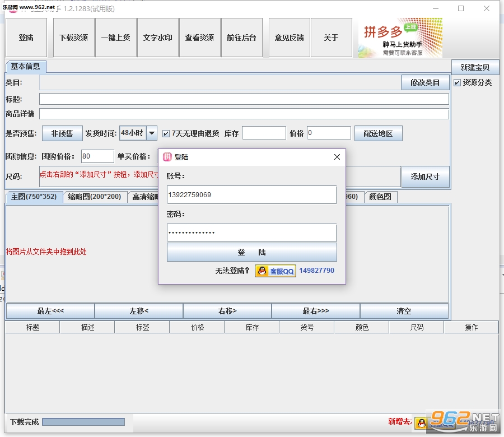Screen dimensions: 504x437
Task: Open the 发货时间 48小时 dropdown arrow
Action: 152,133
